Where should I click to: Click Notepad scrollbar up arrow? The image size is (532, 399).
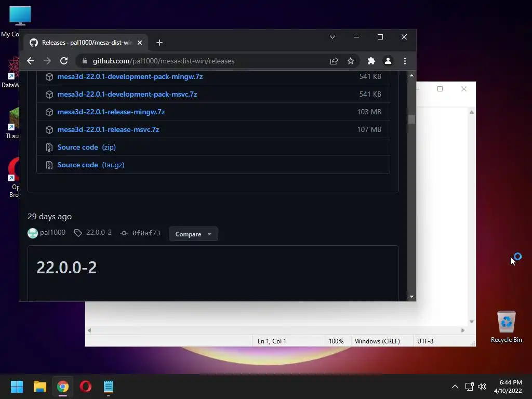point(472,112)
